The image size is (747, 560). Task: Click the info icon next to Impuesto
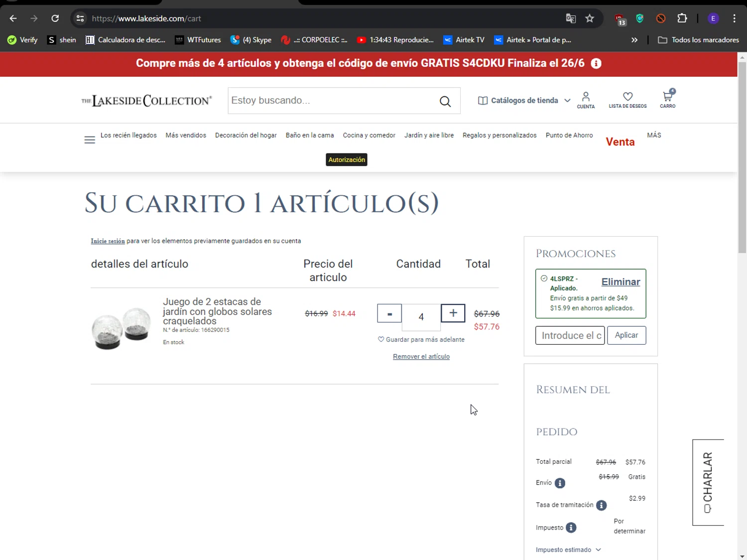pos(571,528)
